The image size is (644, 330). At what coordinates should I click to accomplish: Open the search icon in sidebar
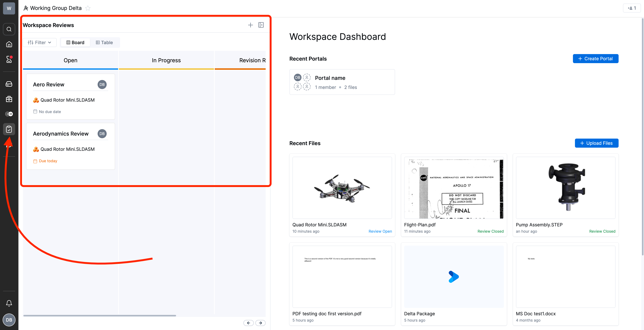[9, 29]
